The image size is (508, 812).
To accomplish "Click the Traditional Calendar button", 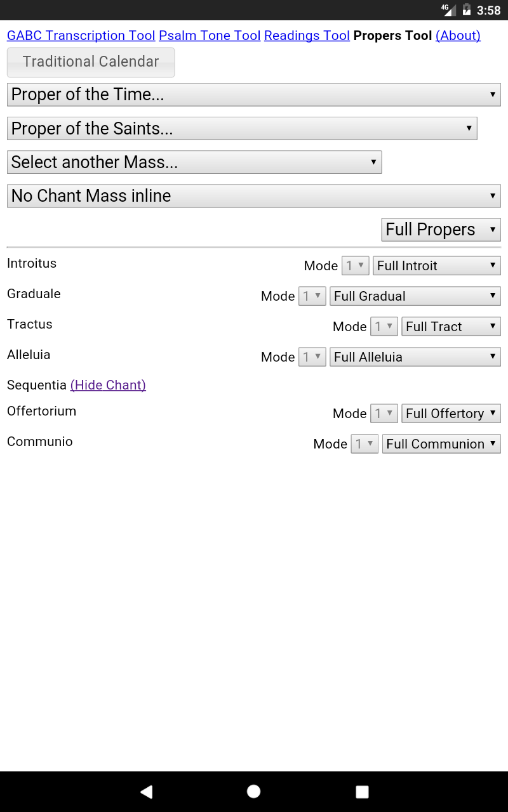I will point(90,62).
